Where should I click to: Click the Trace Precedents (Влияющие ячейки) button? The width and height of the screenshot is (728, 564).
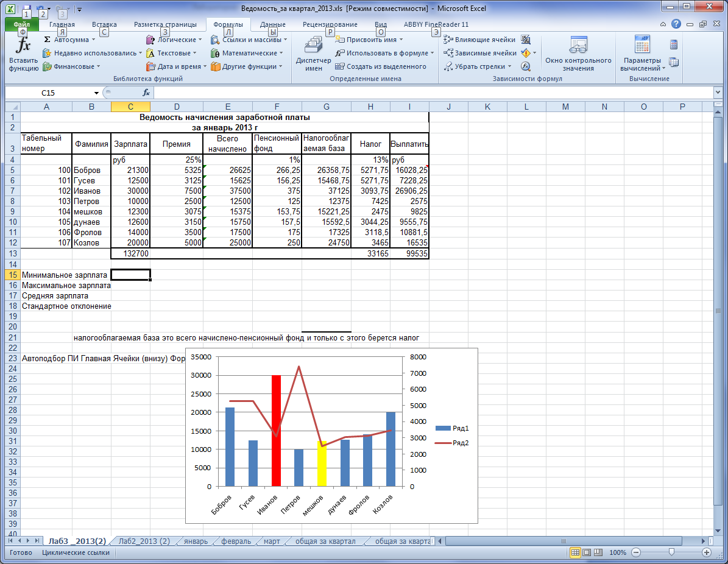[479, 40]
